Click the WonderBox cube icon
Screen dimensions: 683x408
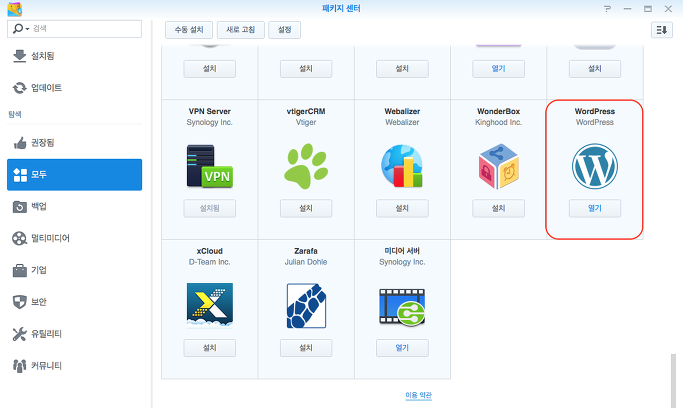pos(498,166)
